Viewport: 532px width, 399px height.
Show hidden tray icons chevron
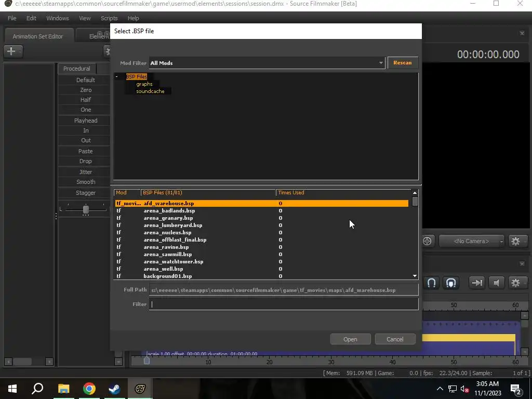(x=440, y=389)
